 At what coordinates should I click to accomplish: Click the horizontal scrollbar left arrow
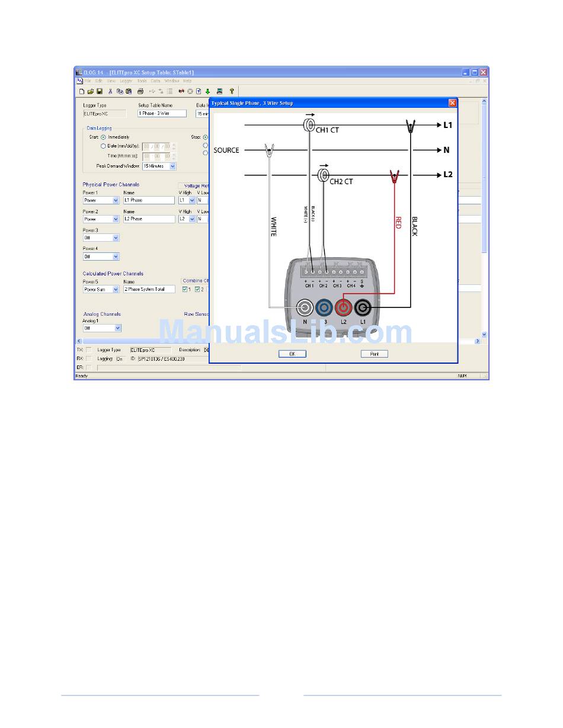[79, 341]
